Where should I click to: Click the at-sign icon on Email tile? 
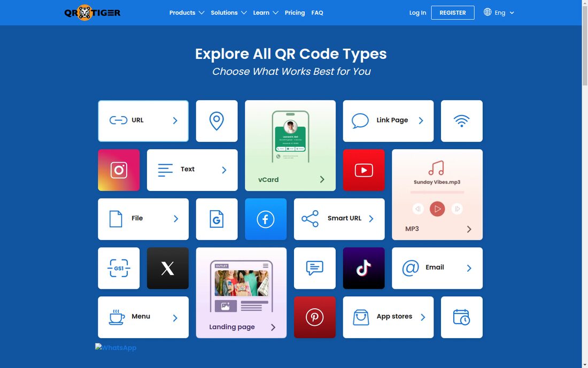pyautogui.click(x=410, y=268)
